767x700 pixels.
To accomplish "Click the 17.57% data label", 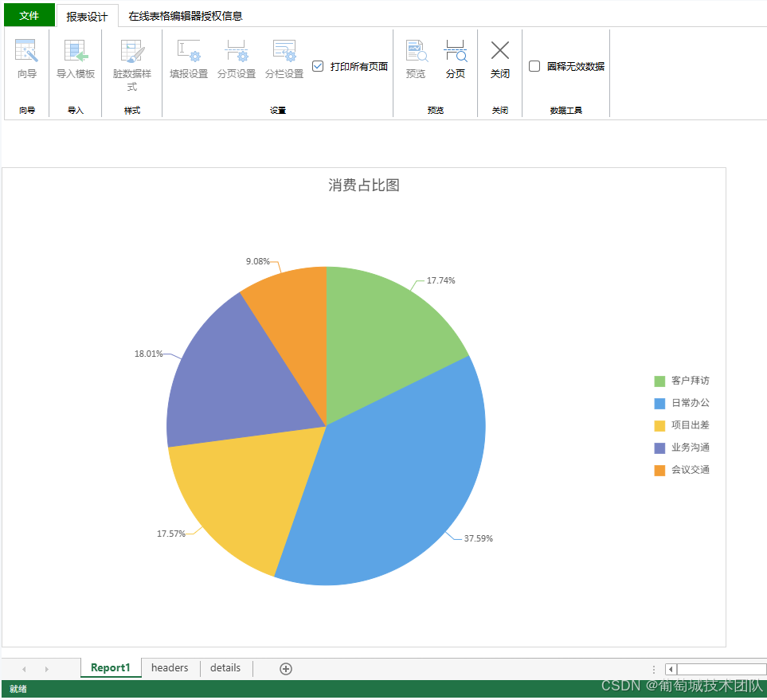I will point(171,534).
